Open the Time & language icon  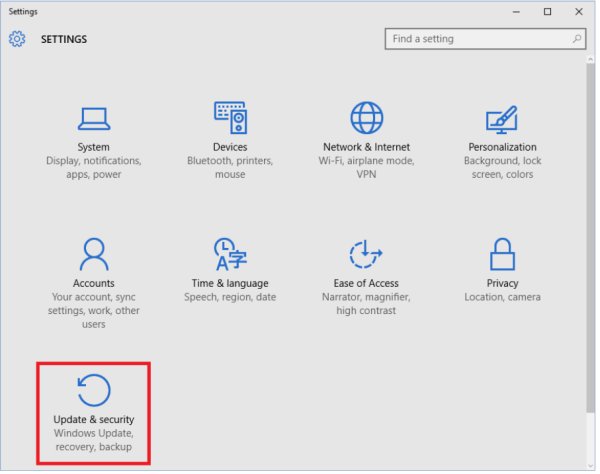(230, 254)
